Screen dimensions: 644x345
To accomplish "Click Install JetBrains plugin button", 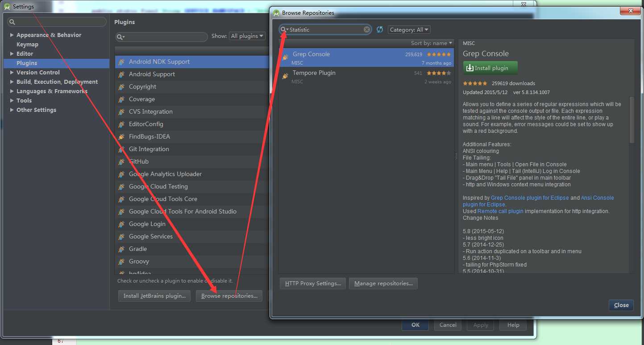I will click(x=154, y=296).
